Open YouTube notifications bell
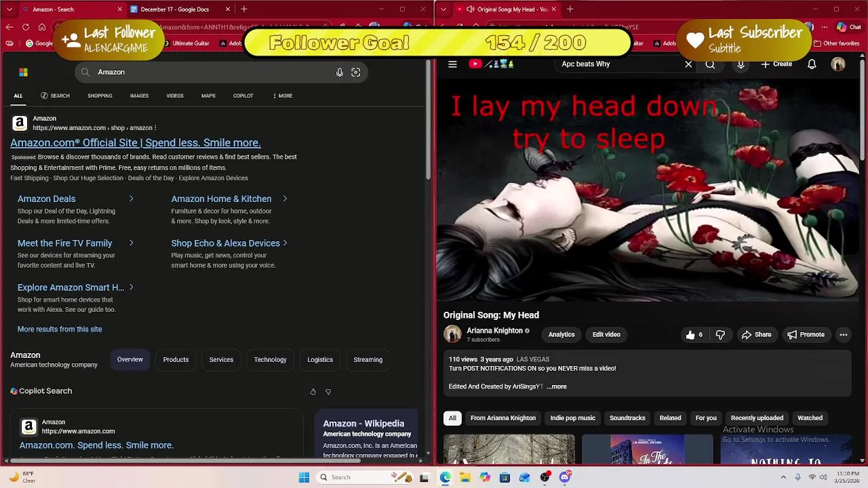 (x=812, y=64)
